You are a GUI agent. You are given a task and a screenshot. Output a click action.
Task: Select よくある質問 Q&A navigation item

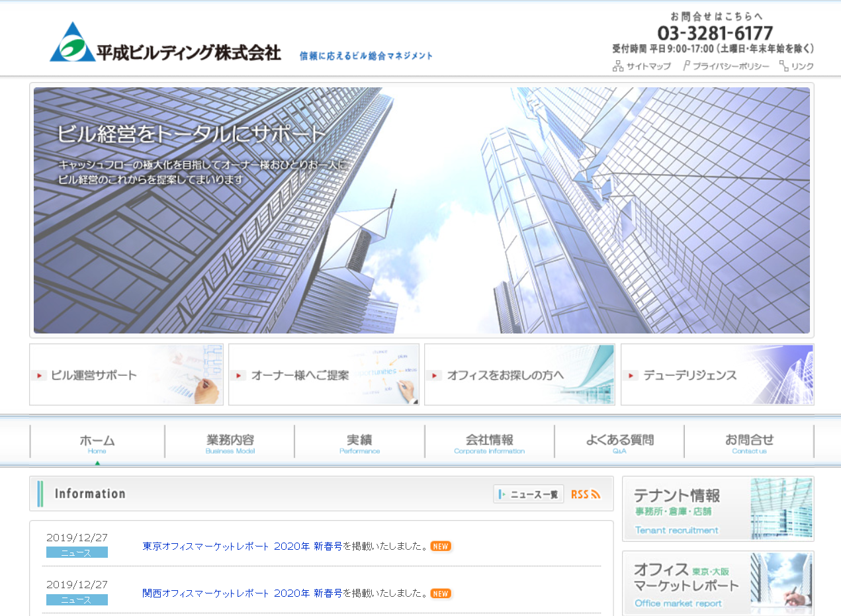619,443
